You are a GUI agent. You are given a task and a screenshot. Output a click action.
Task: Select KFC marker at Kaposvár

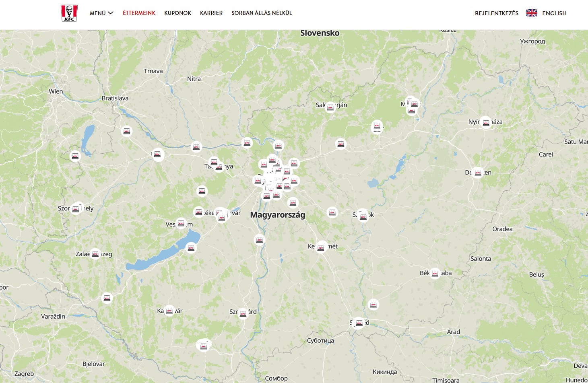(169, 311)
